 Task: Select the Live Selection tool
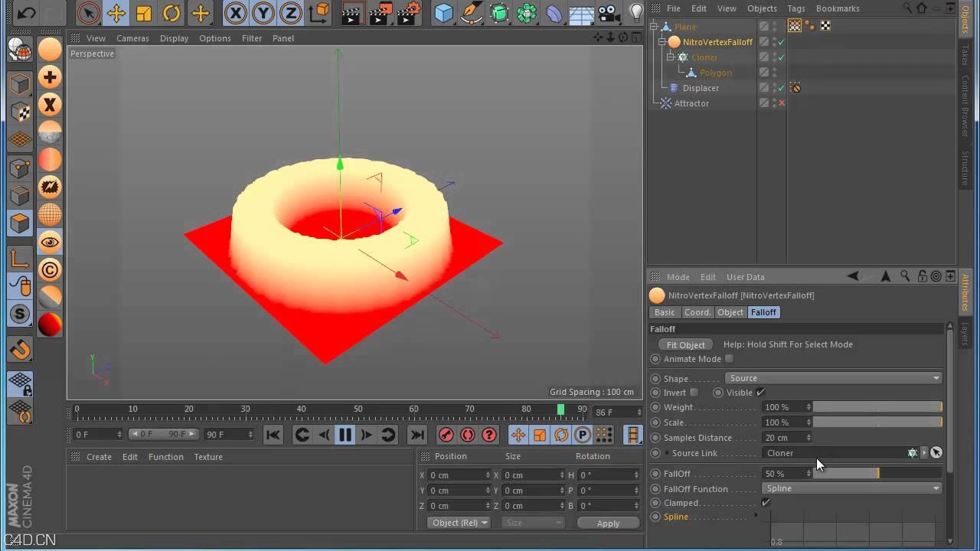tap(90, 13)
